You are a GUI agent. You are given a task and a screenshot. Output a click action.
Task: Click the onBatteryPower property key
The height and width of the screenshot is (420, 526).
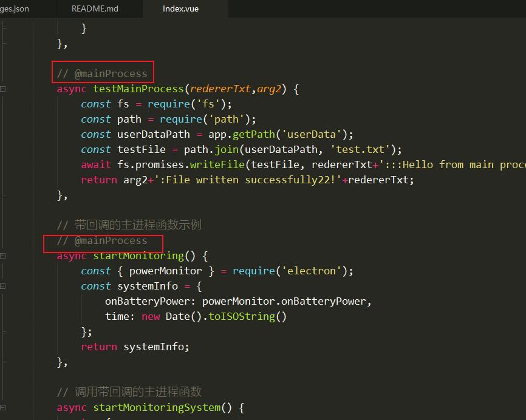click(147, 301)
